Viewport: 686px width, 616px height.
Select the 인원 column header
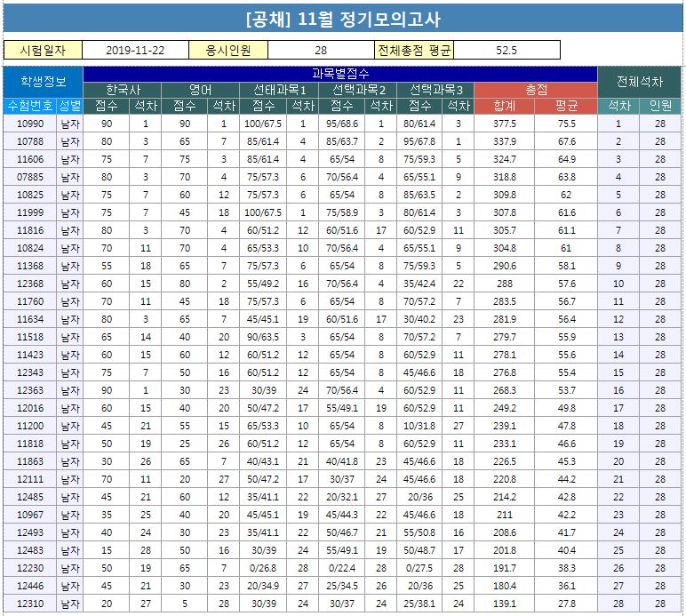[x=660, y=106]
